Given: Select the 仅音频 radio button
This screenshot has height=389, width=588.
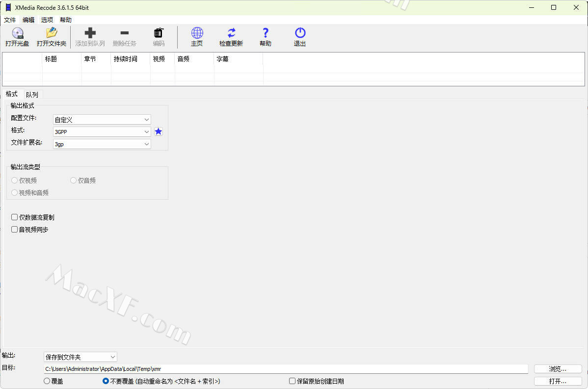Looking at the screenshot, I should pyautogui.click(x=74, y=180).
